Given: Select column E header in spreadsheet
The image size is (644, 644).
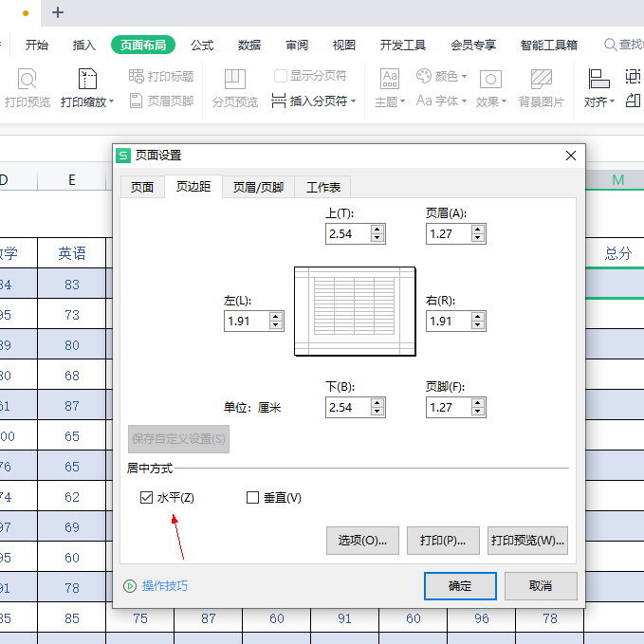Looking at the screenshot, I should click(72, 180).
